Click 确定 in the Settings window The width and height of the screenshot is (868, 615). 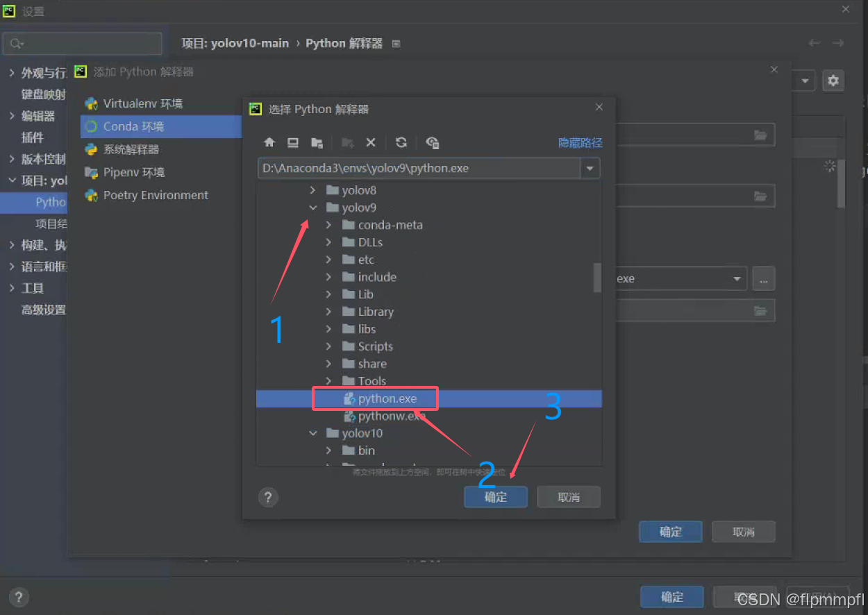tap(672, 597)
